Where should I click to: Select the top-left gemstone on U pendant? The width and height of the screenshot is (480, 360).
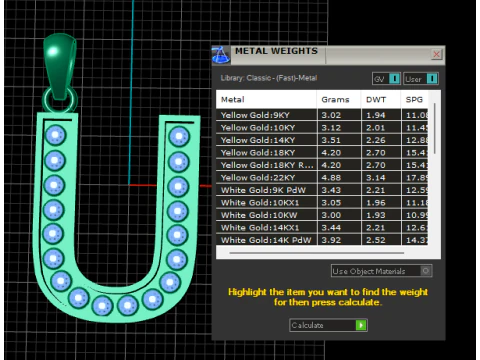point(55,135)
